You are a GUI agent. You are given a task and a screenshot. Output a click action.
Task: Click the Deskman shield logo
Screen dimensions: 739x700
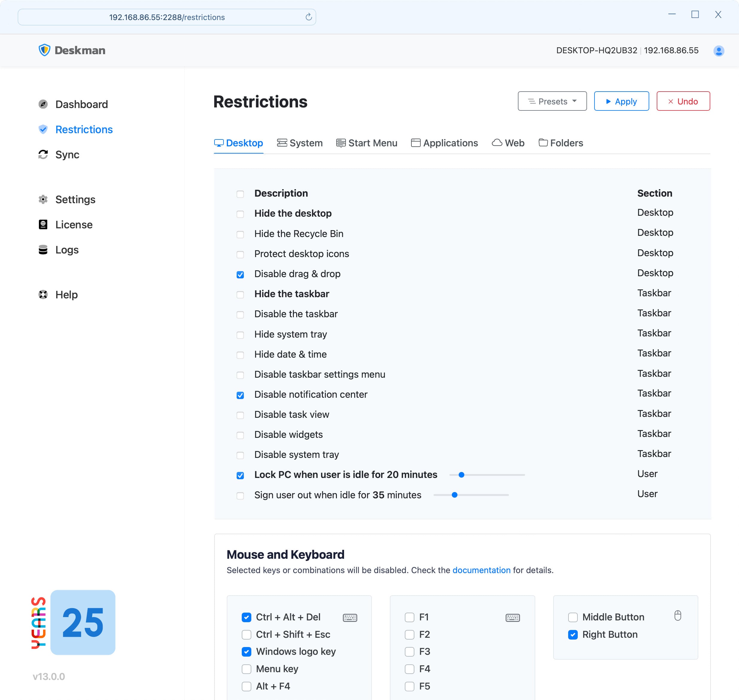[44, 50]
